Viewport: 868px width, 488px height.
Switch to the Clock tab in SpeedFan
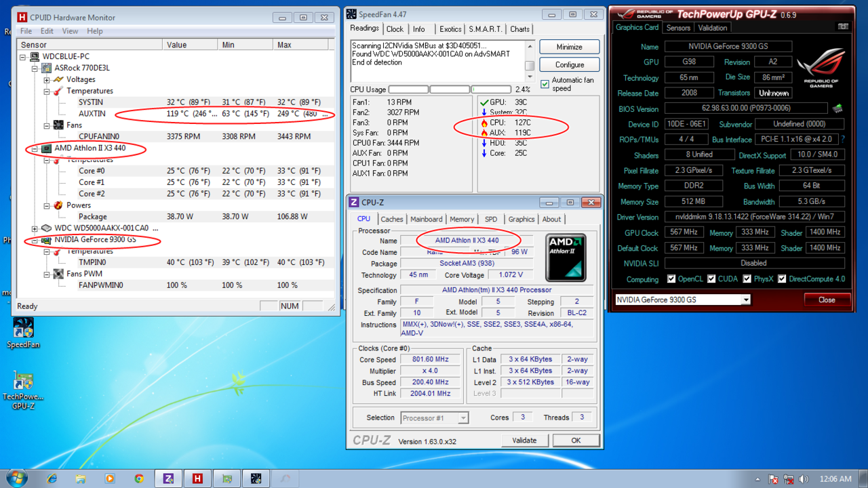395,29
